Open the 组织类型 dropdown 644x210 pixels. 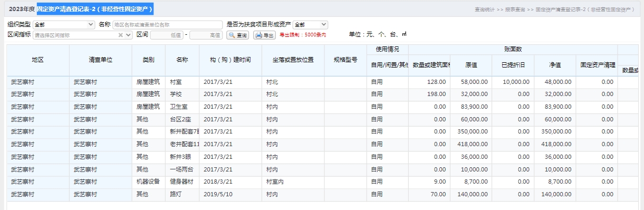64,24
